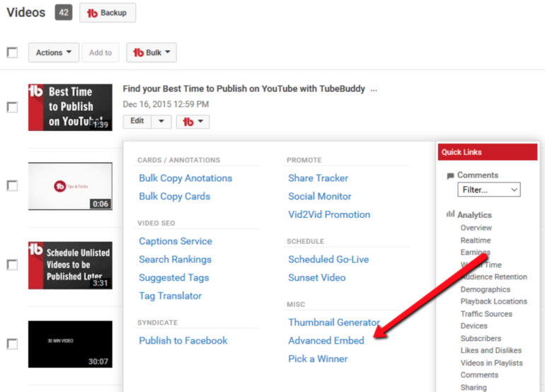Open Sunset Video
Image resolution: width=545 pixels, height=392 pixels.
[317, 277]
